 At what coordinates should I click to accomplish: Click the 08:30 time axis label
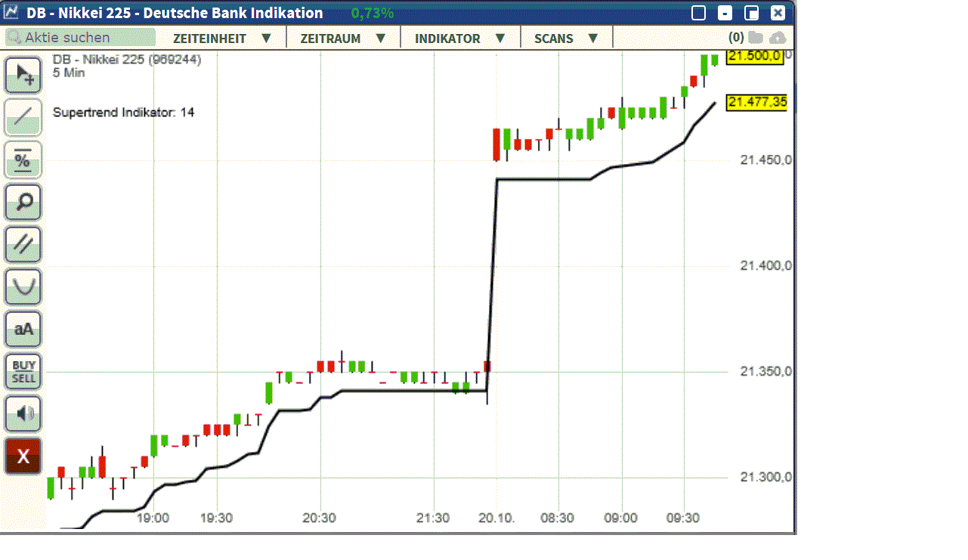click(x=558, y=518)
